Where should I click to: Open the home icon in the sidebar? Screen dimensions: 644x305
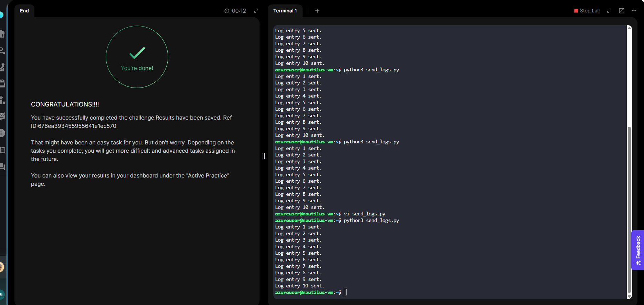[x=2, y=34]
